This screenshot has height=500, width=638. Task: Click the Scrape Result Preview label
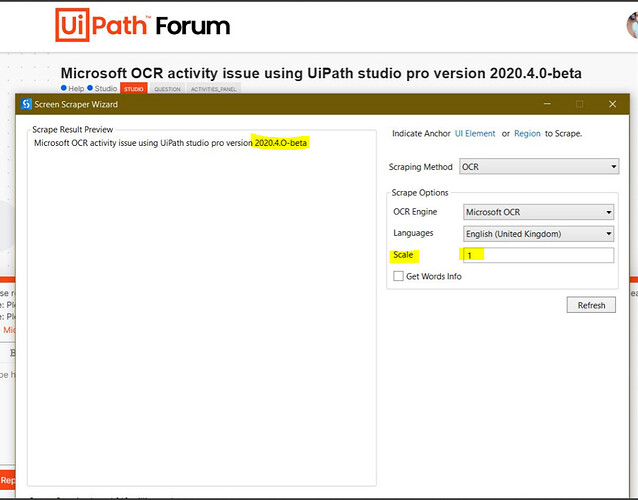pyautogui.click(x=72, y=129)
